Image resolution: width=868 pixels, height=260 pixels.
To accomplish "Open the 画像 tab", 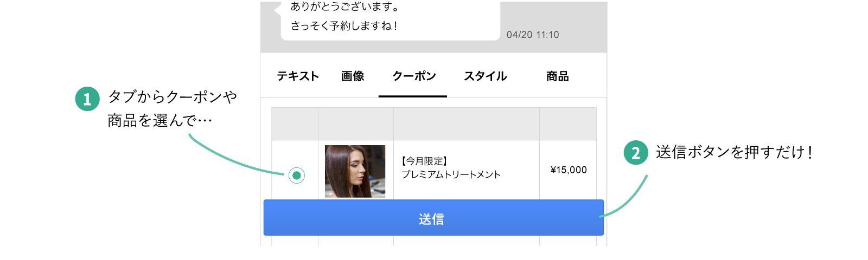I will pos(353,76).
